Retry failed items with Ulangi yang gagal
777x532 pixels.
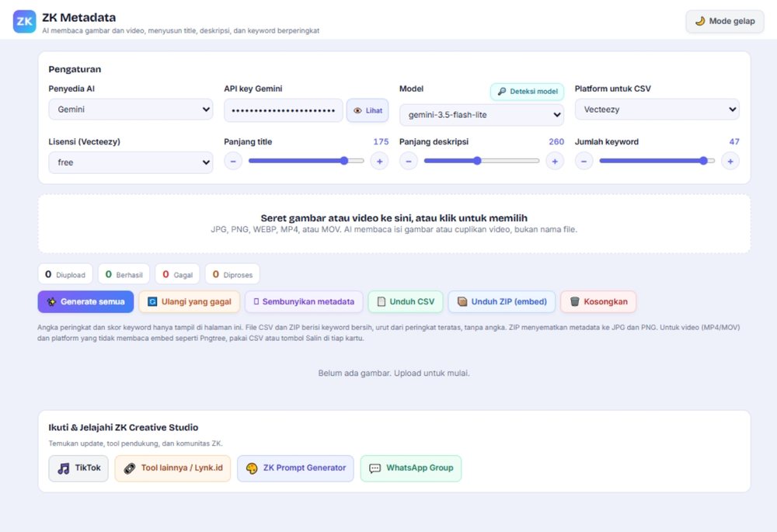click(190, 301)
